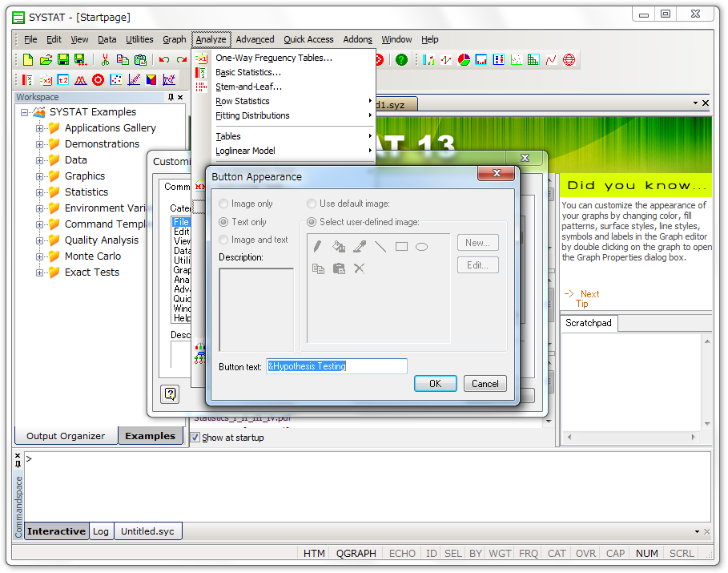Open the Loglinear Model submenu
Viewport: 728px width, 573px height.
pyautogui.click(x=284, y=151)
